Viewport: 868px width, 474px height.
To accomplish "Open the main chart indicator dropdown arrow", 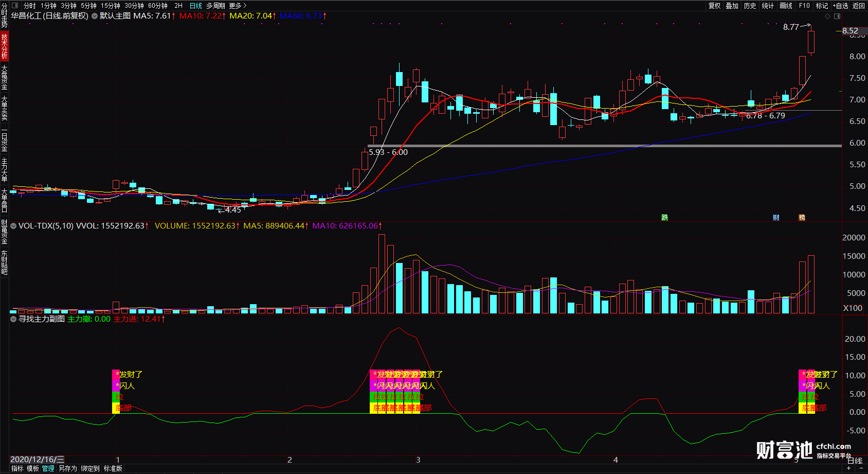I will [95, 16].
